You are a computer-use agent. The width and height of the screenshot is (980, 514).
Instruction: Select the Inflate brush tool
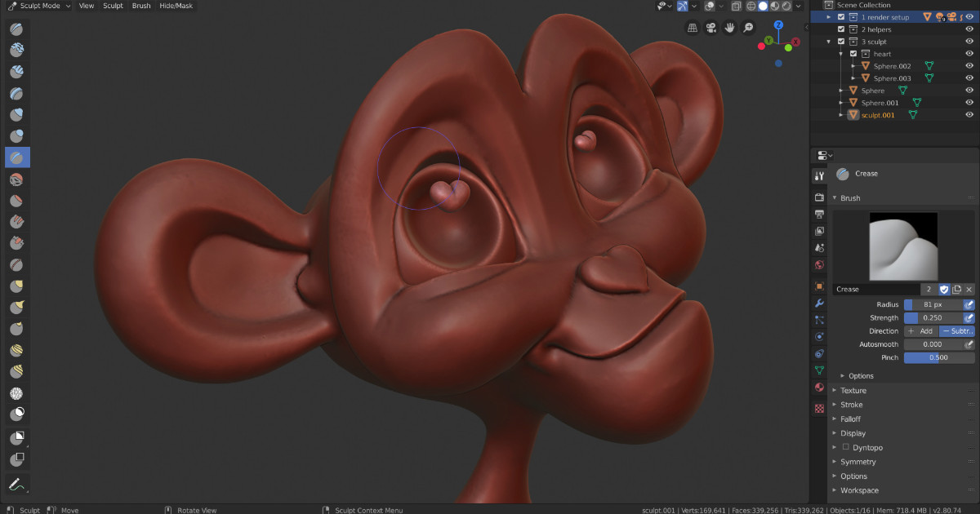[17, 114]
